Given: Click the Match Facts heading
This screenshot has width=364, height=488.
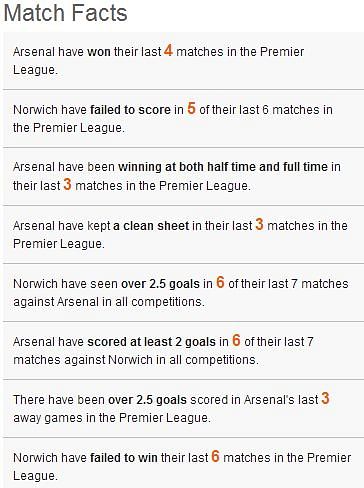Looking at the screenshot, I should [x=66, y=13].
